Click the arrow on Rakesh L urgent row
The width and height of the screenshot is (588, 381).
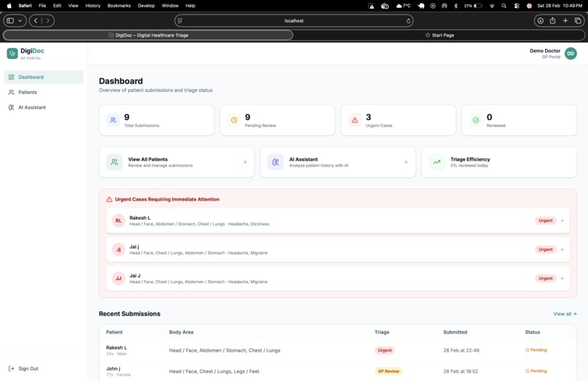(x=562, y=220)
